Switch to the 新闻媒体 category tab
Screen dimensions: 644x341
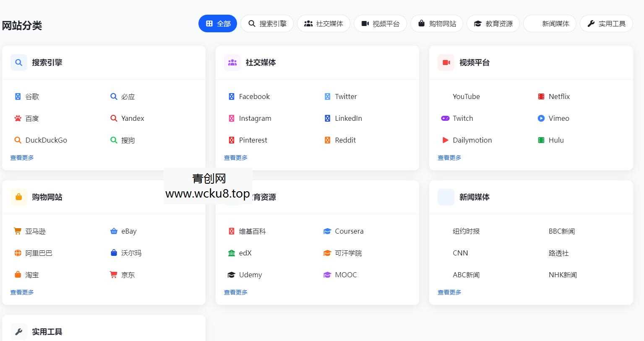(550, 23)
